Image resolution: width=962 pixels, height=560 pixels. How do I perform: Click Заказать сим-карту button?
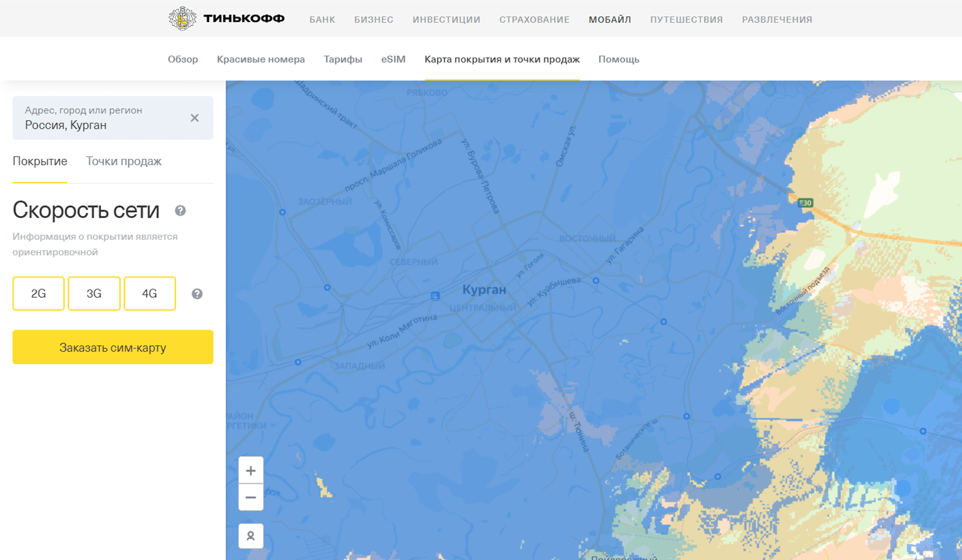click(113, 347)
